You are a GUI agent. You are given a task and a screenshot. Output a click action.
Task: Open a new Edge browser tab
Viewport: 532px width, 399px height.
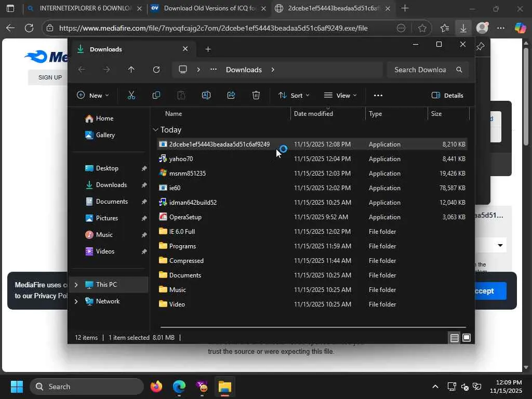pyautogui.click(x=405, y=8)
